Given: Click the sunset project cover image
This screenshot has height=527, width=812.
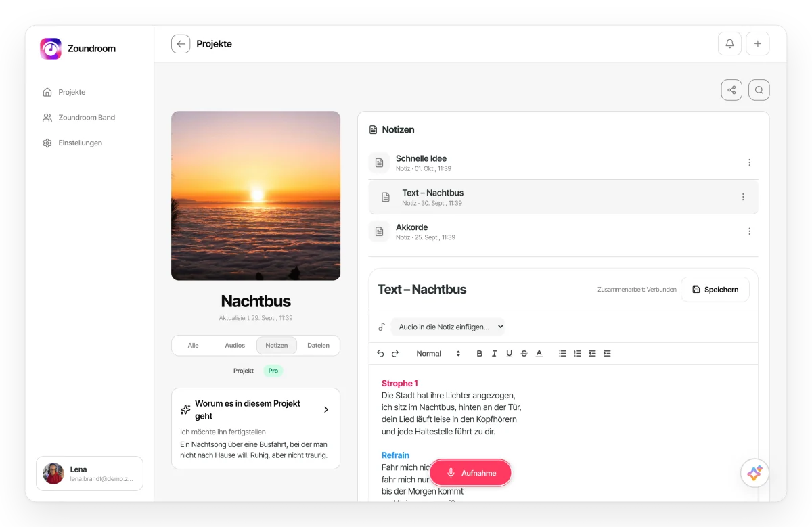Looking at the screenshot, I should 256,196.
